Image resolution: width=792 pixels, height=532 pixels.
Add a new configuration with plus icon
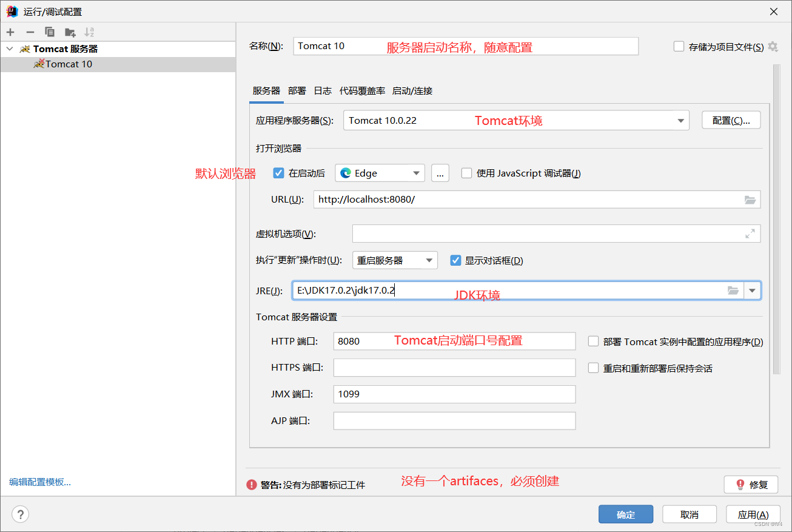(10, 32)
